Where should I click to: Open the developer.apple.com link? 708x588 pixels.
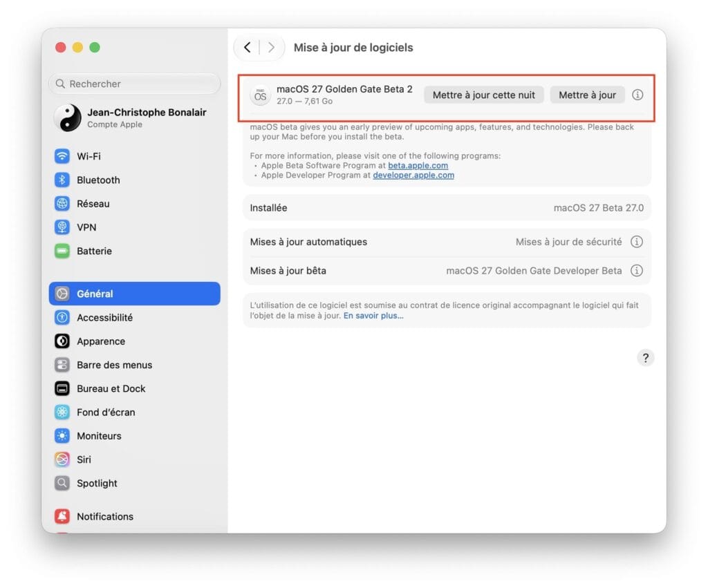tap(413, 175)
